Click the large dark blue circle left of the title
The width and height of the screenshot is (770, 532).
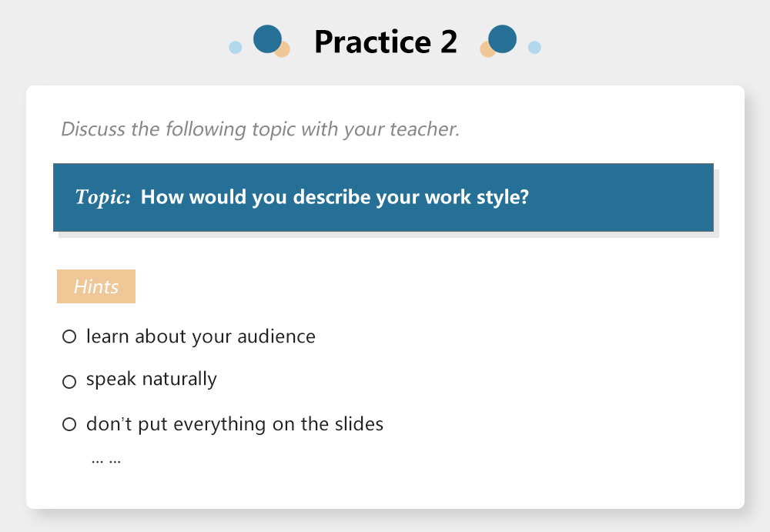[267, 38]
